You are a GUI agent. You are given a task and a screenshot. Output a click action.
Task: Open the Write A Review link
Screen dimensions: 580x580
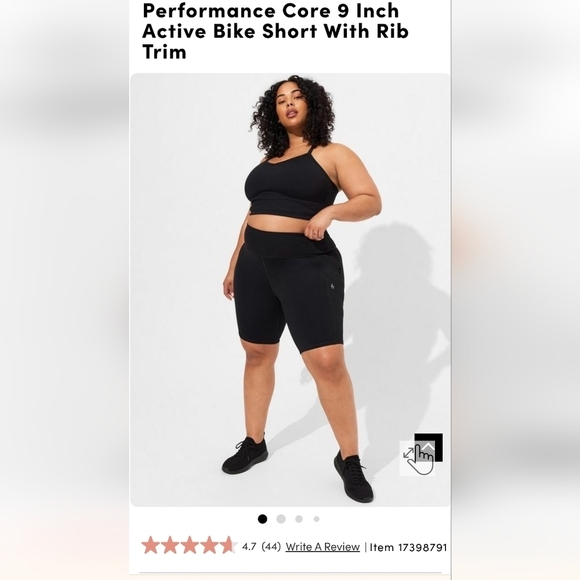pyautogui.click(x=323, y=547)
